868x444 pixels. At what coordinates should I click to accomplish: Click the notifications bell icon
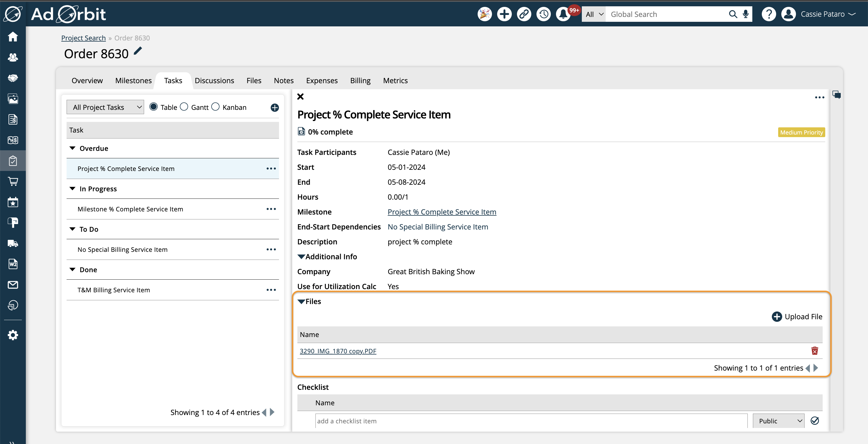(x=563, y=14)
